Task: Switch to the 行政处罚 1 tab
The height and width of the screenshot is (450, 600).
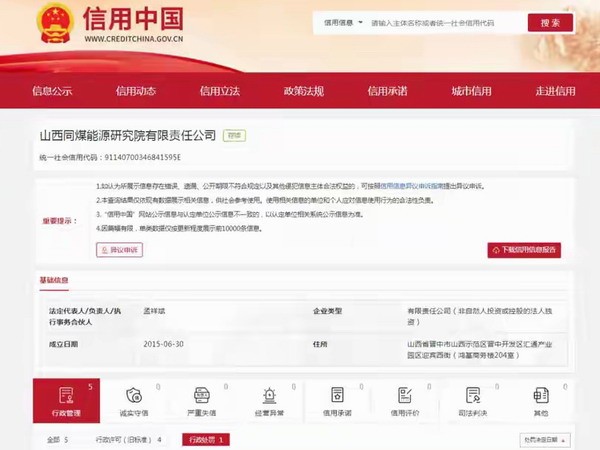Action: pyautogui.click(x=206, y=440)
